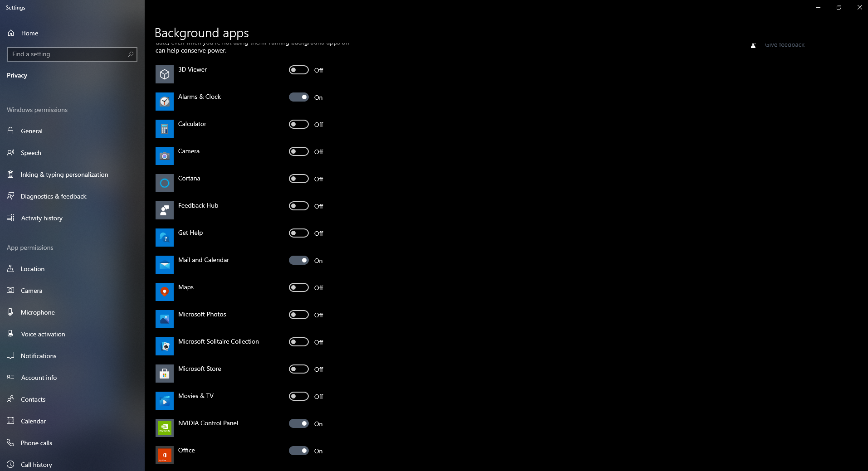Switch on the Cortana background toggle
Viewport: 868px width, 471px height.
click(299, 179)
